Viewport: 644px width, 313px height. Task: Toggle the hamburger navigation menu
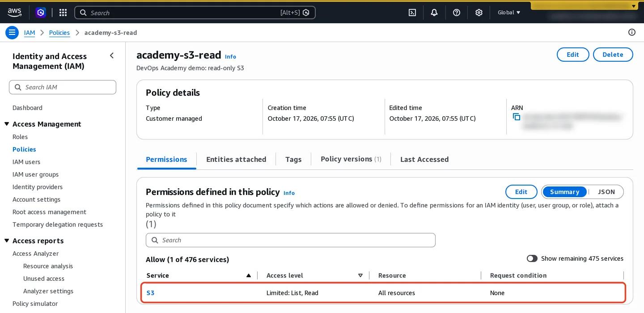[12, 33]
